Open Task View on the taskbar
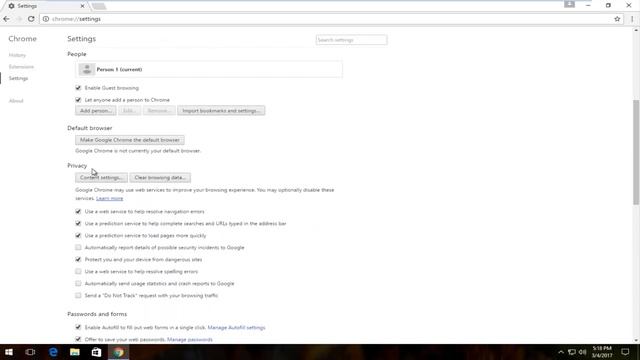Viewport: 640px width, 360px height. (31, 352)
